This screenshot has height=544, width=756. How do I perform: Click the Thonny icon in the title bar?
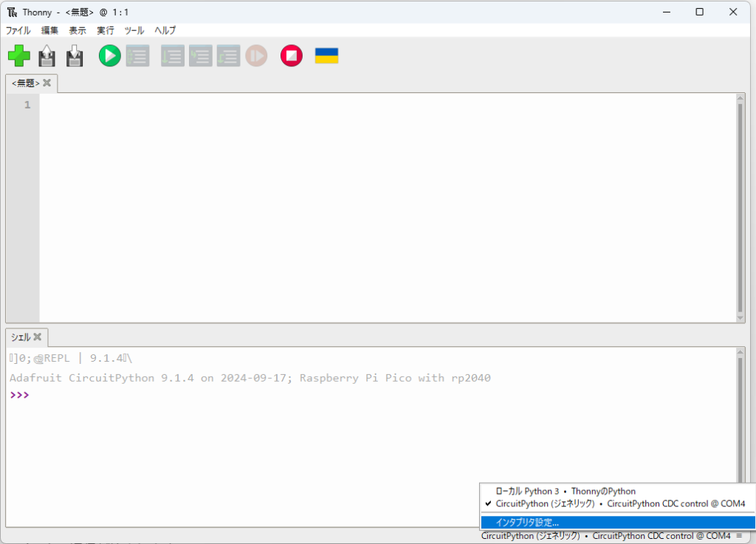12,12
